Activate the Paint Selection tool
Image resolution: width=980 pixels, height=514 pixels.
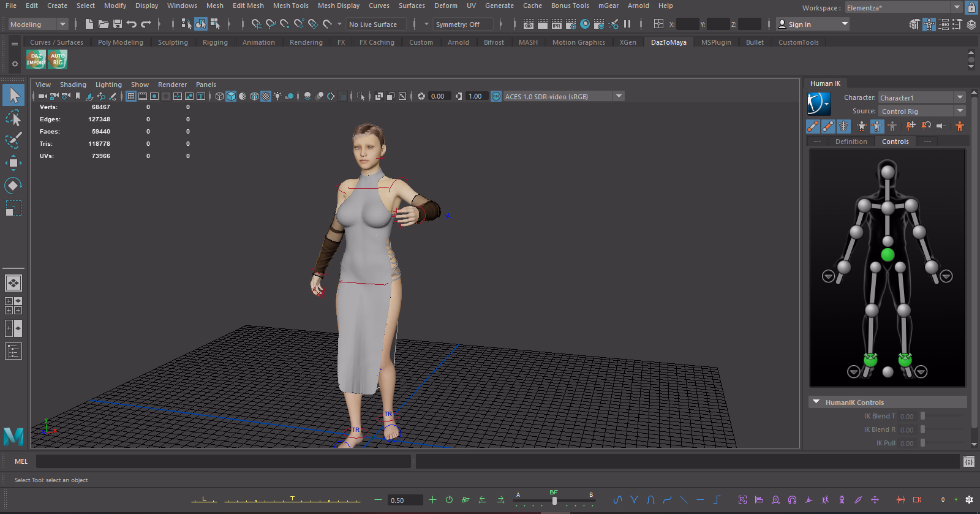point(13,140)
